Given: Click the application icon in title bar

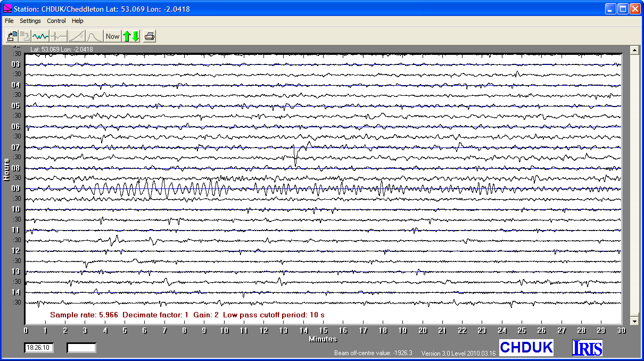Looking at the screenshot, I should [x=7, y=9].
